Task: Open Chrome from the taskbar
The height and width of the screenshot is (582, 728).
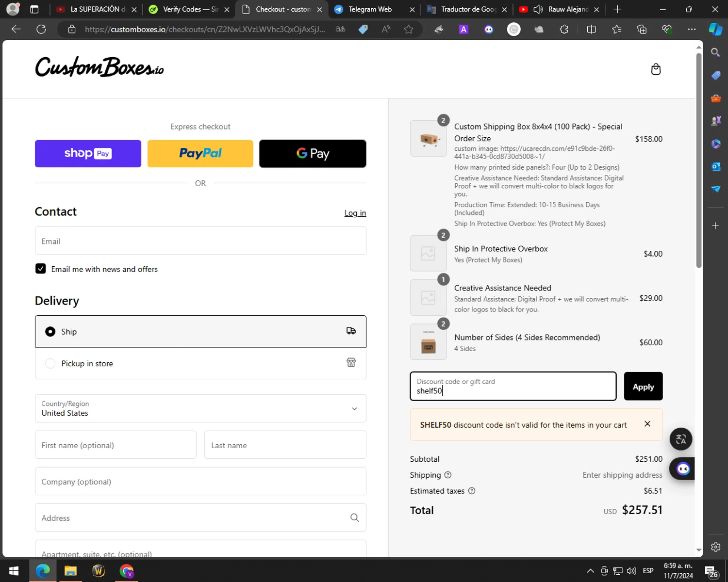Action: coord(127,571)
